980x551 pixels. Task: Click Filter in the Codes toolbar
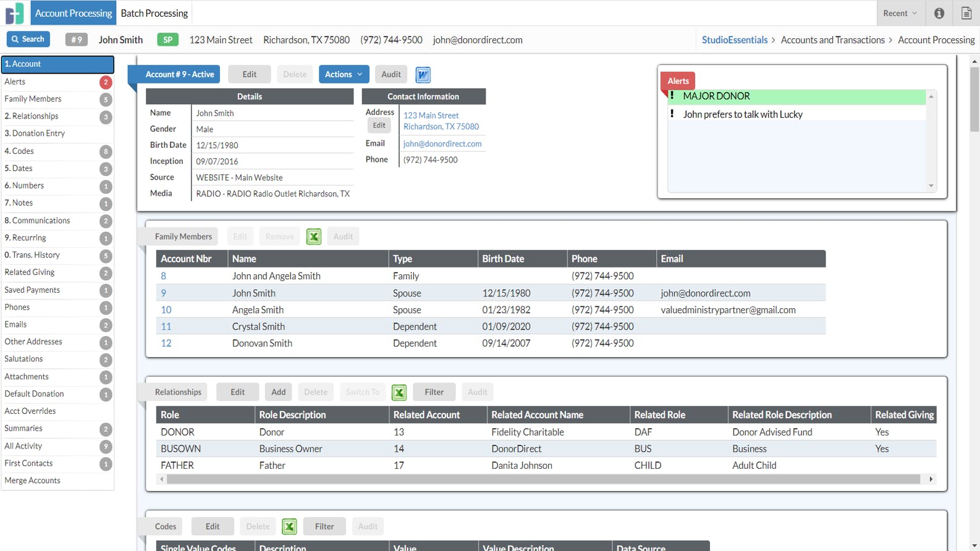324,526
